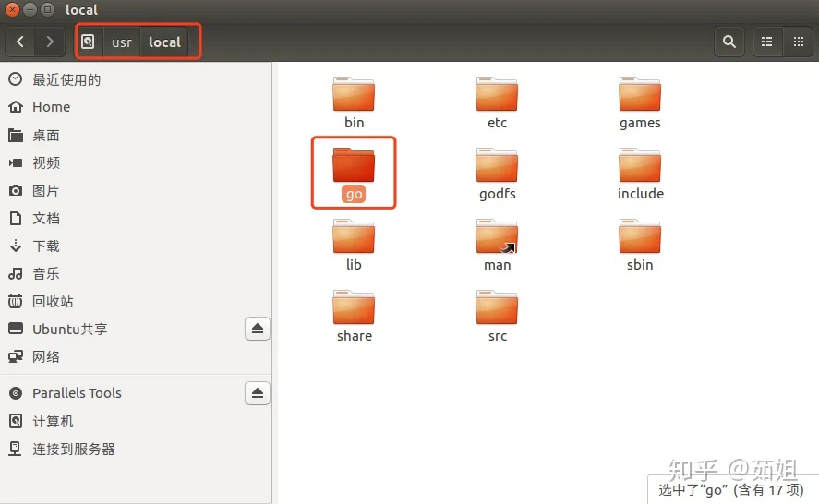819x504 pixels.
Task: Open Home in the sidebar
Action: [136, 107]
